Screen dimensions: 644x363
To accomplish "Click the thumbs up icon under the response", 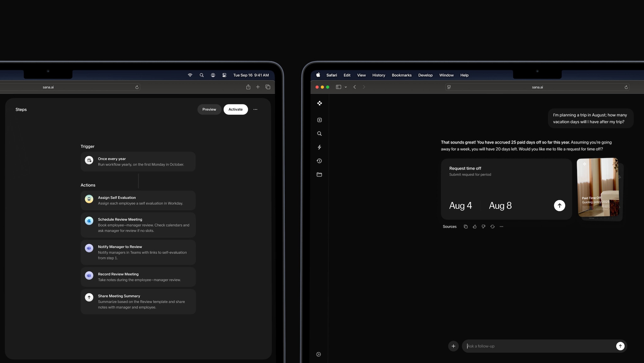I will click(475, 227).
